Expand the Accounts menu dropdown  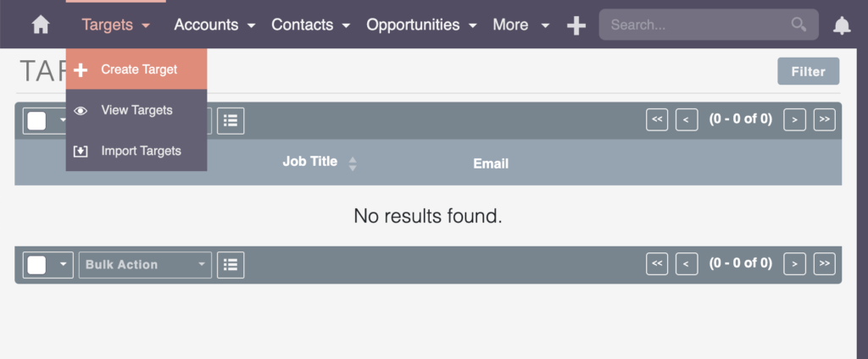(214, 25)
